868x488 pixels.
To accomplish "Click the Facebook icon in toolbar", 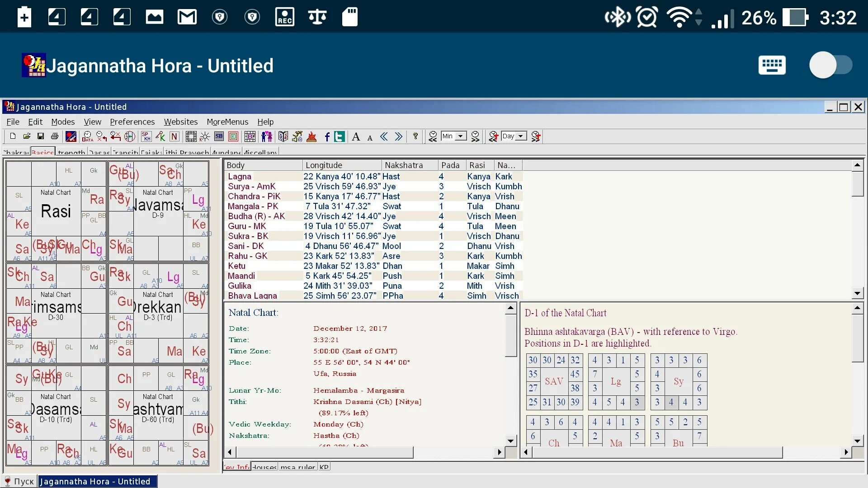I will point(327,136).
